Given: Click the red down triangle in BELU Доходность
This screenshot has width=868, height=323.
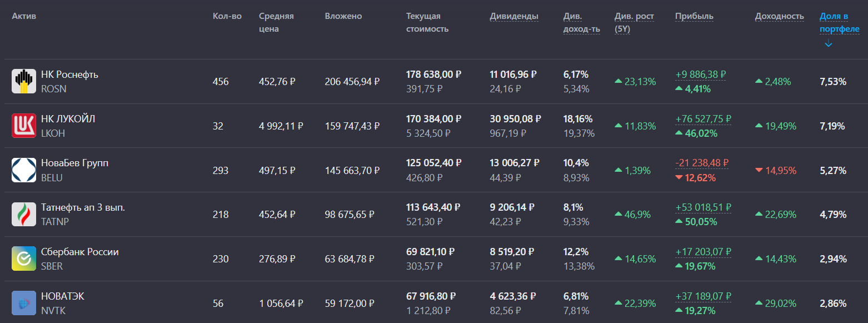Looking at the screenshot, I should point(759,170).
